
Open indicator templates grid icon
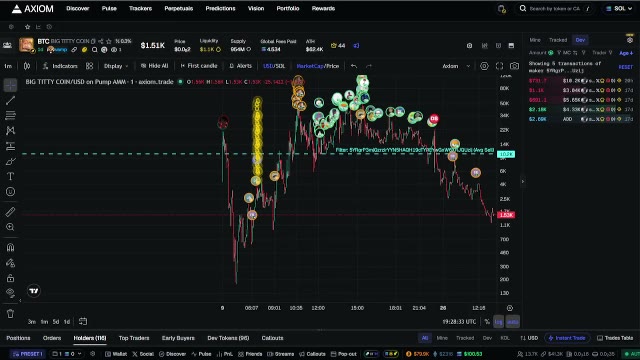tap(89, 66)
